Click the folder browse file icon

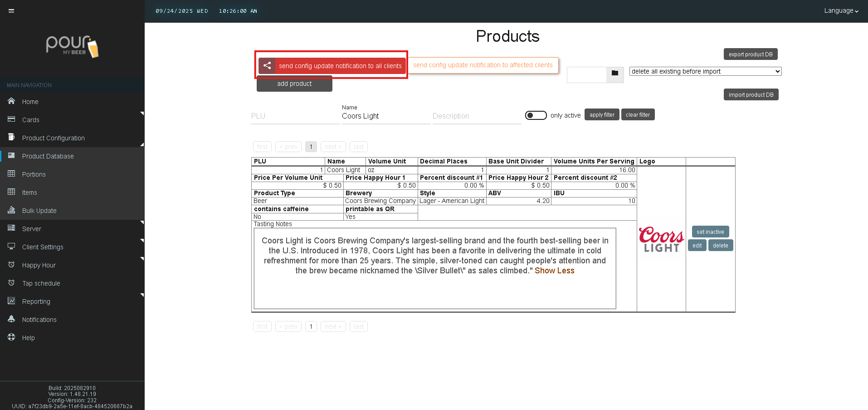coord(614,73)
